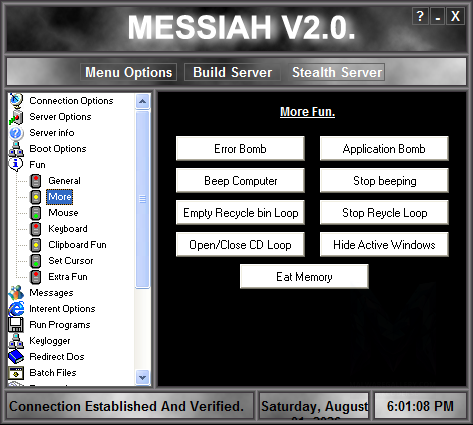
Task: Click the floppy disk icon for Run Programs
Action: [16, 325]
